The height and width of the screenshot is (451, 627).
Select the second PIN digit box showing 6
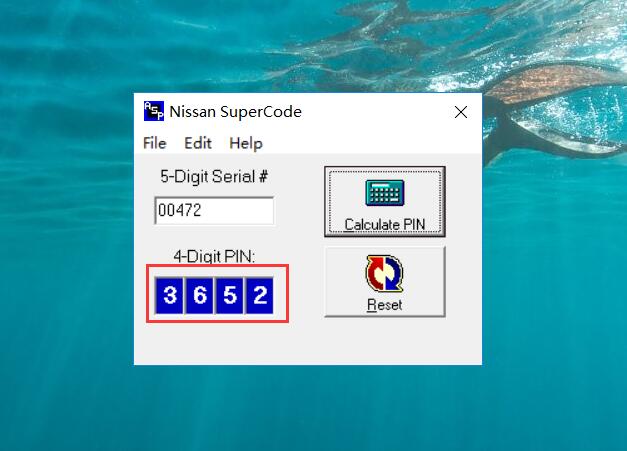(200, 295)
